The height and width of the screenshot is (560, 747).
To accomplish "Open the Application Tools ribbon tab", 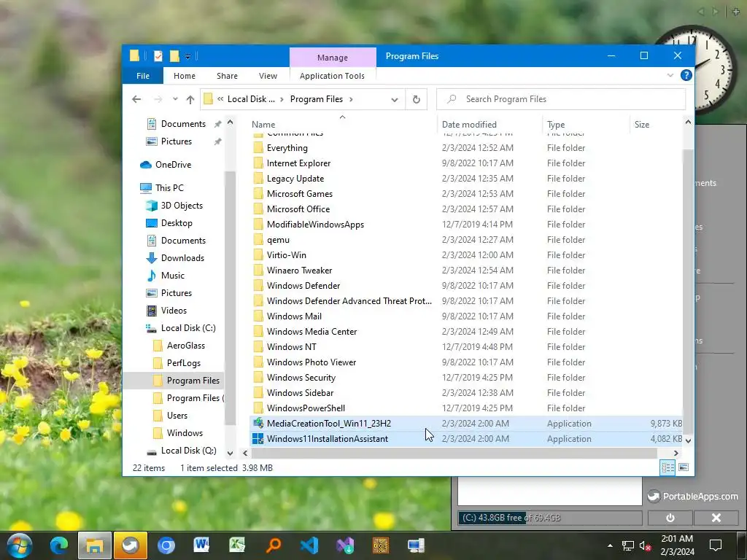I will pos(332,76).
